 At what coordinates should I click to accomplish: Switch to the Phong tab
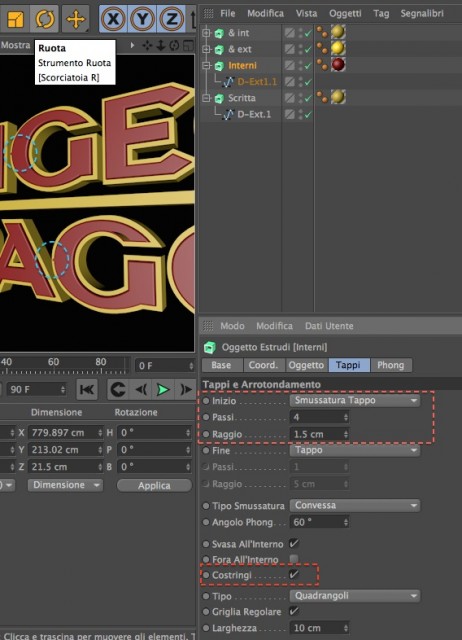(x=391, y=365)
